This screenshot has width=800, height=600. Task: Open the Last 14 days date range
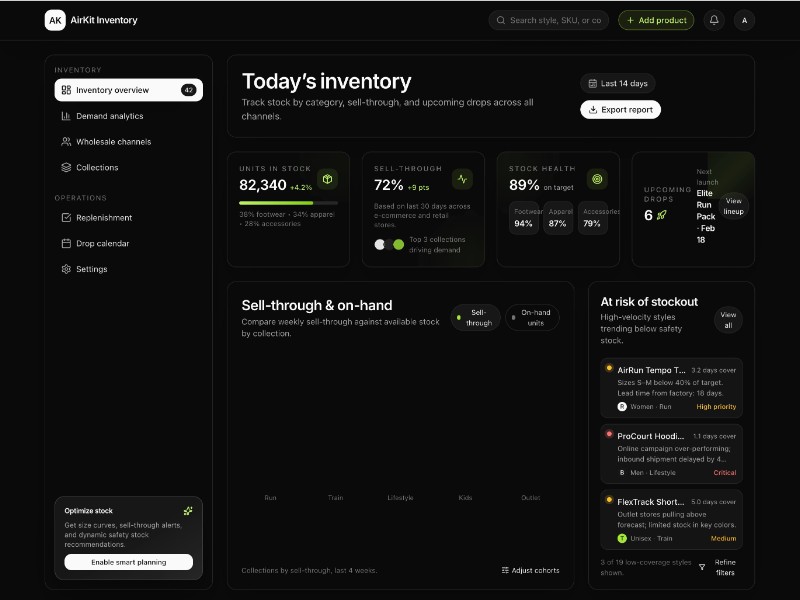[617, 83]
